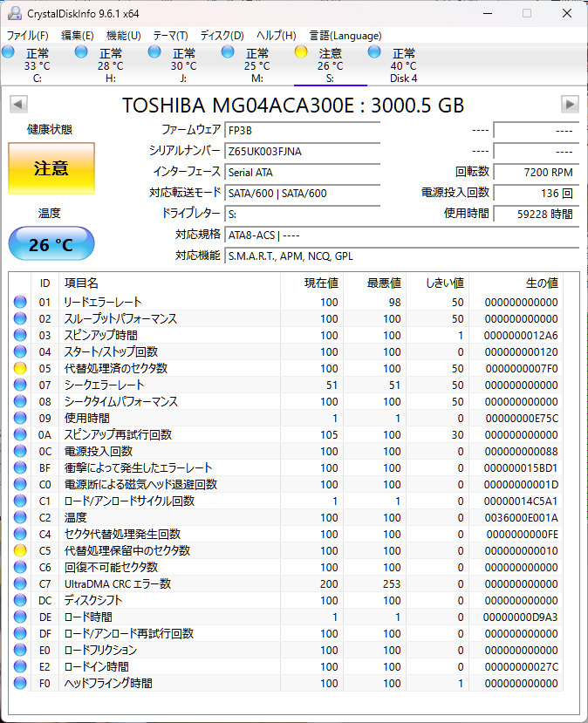Click blue status icon for スピンアップ時間
Image resolution: width=588 pixels, height=723 pixels.
[x=20, y=335]
